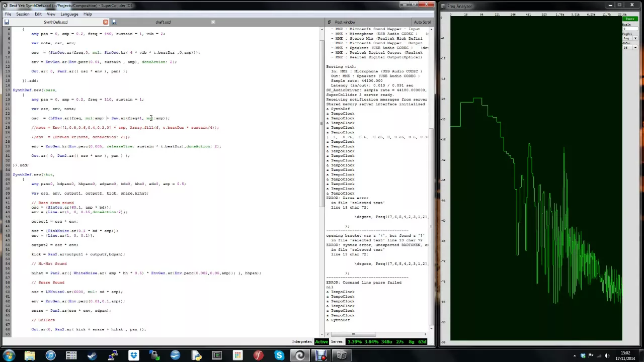This screenshot has height=362, width=644.
Task: Open the Session menu
Action: click(23, 14)
